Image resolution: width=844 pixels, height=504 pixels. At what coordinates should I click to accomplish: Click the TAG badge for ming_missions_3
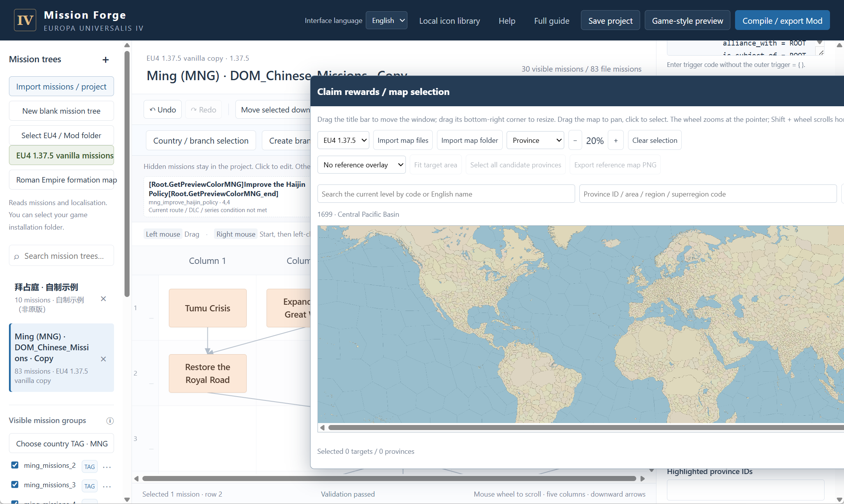89,486
